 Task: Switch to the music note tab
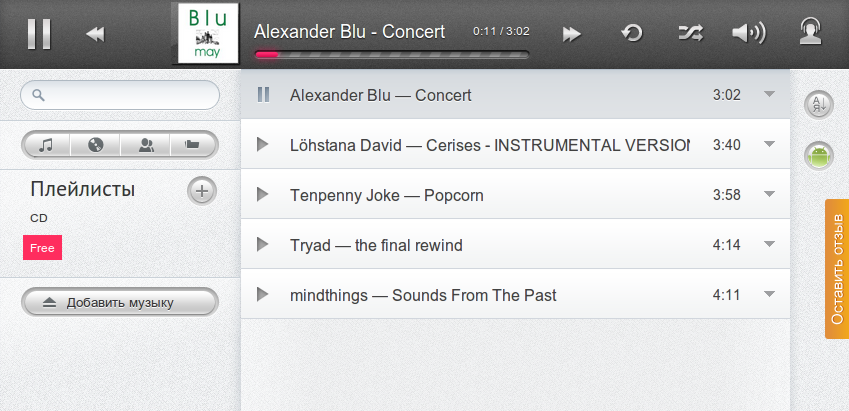pyautogui.click(x=46, y=145)
